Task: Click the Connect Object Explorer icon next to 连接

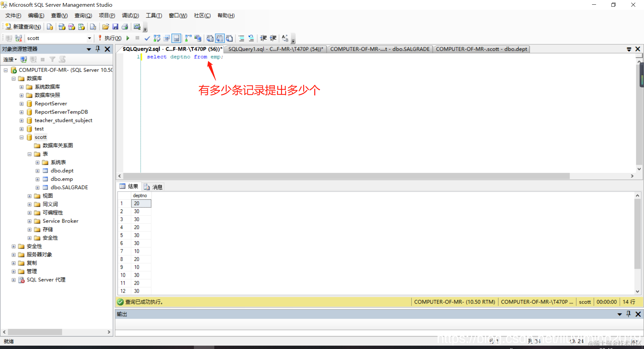Action: (x=23, y=59)
